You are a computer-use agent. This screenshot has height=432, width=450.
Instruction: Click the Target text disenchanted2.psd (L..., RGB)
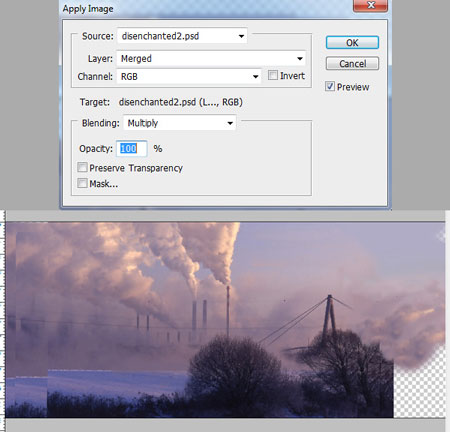point(181,102)
